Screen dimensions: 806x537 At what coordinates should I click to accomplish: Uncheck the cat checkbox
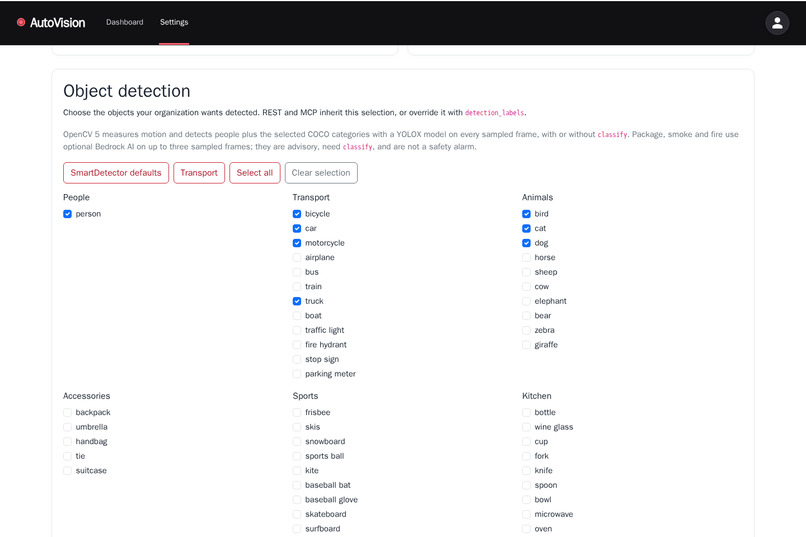tap(526, 228)
